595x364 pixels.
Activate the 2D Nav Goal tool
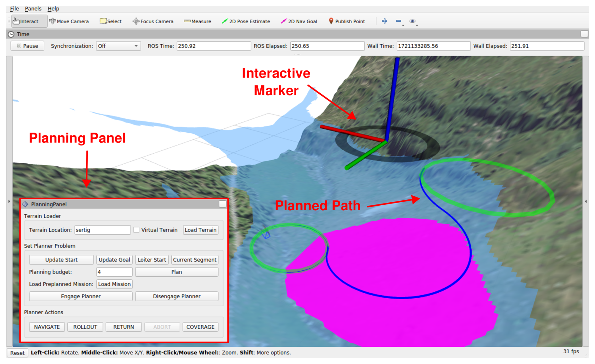tap(299, 21)
